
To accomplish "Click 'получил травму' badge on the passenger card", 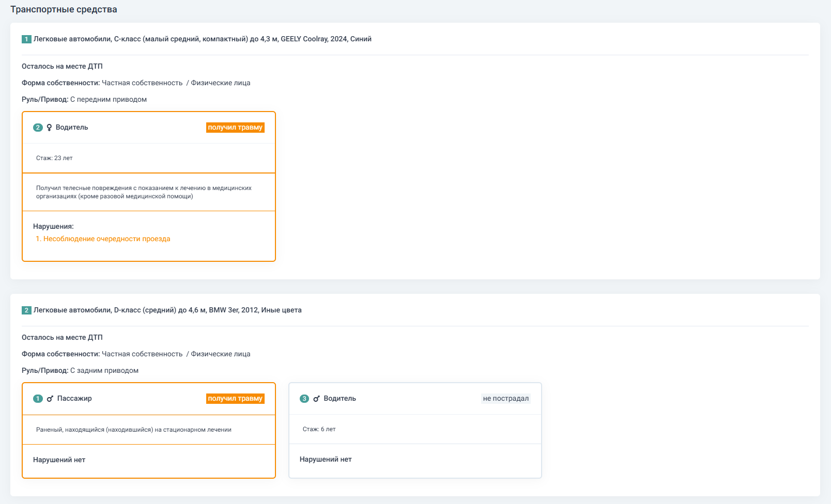I will point(235,399).
